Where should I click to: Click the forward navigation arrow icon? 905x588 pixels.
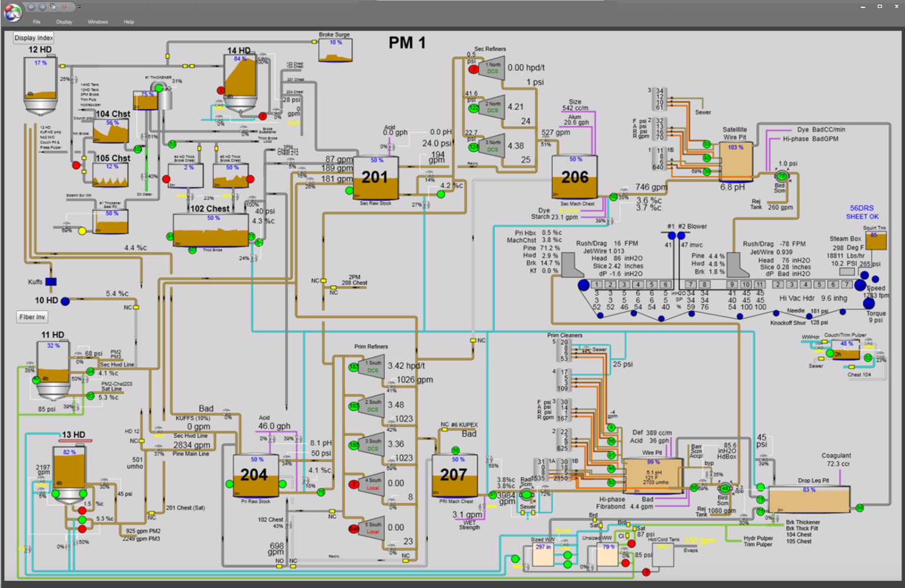(x=42, y=7)
